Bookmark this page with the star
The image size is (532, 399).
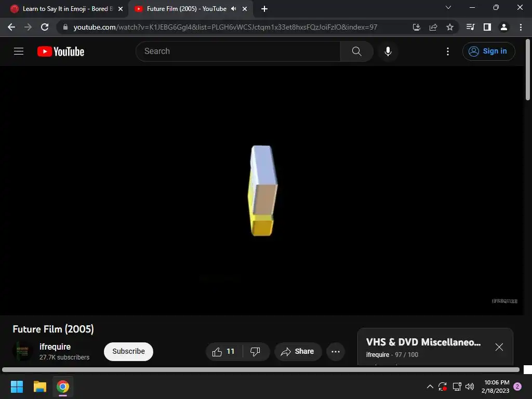click(450, 27)
